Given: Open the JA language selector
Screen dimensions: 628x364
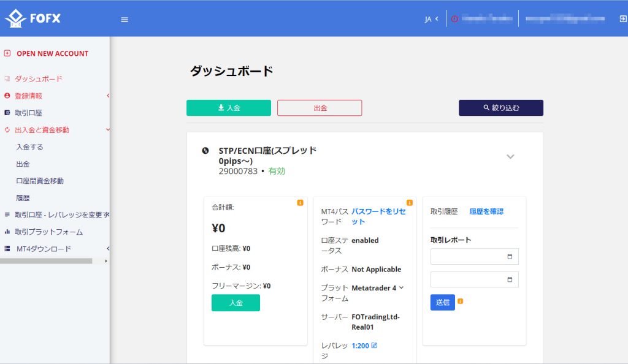Looking at the screenshot, I should coord(431,19).
